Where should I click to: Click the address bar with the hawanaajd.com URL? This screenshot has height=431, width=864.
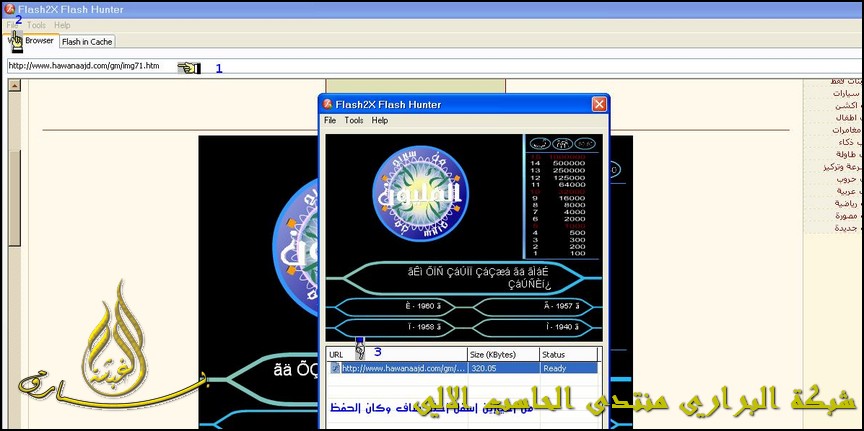[435, 66]
